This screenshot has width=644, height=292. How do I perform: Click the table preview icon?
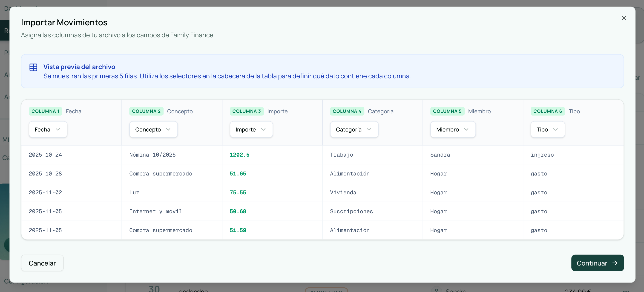coord(33,67)
